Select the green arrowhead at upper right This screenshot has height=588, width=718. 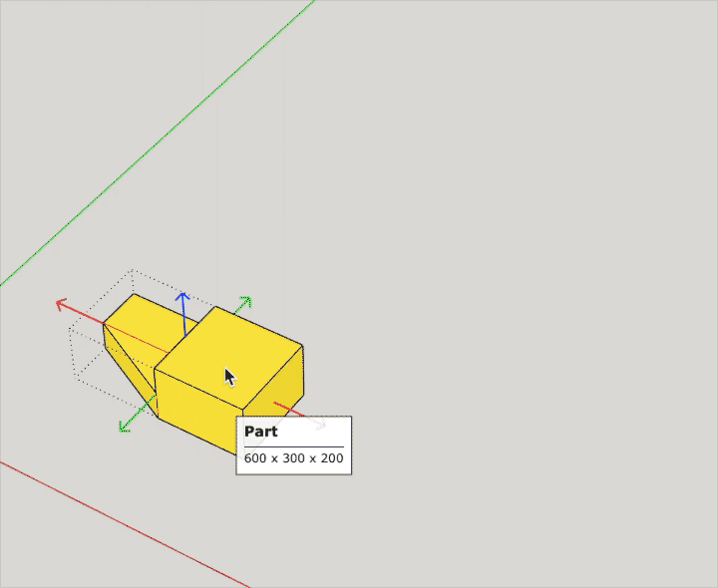coord(244,302)
